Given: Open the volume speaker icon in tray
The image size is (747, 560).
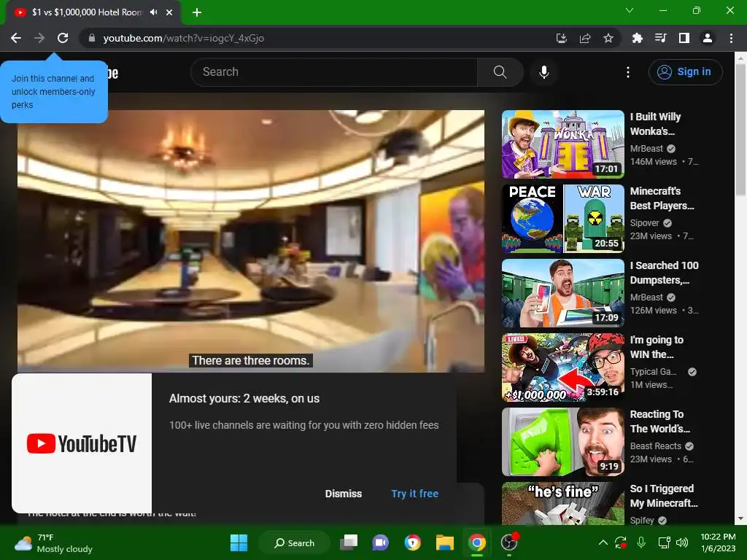Looking at the screenshot, I should pyautogui.click(x=682, y=542).
